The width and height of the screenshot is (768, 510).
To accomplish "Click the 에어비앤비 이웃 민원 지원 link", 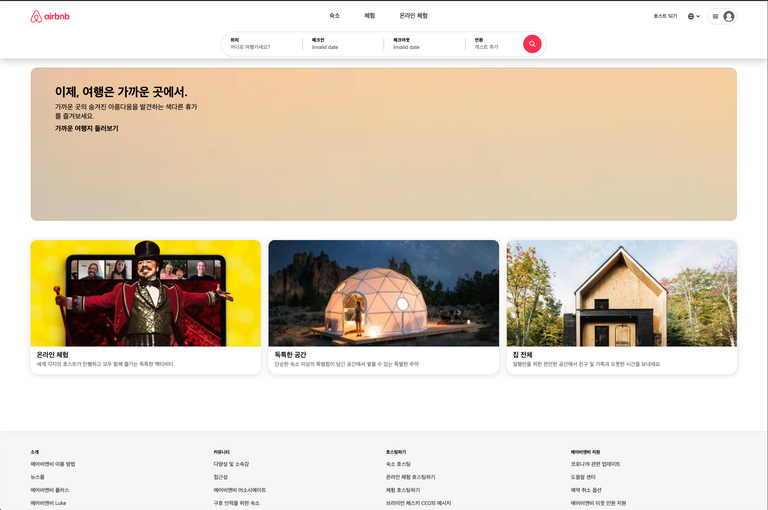I will point(598,503).
